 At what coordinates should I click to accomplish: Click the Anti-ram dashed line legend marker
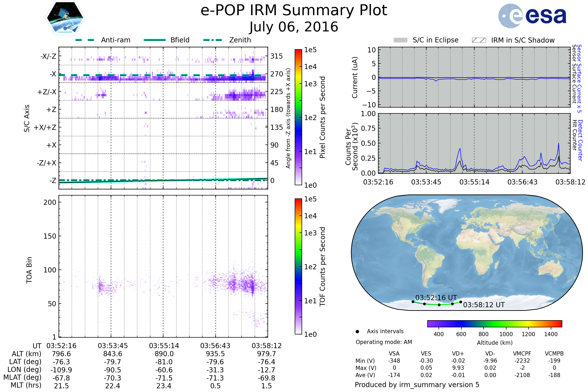85,40
